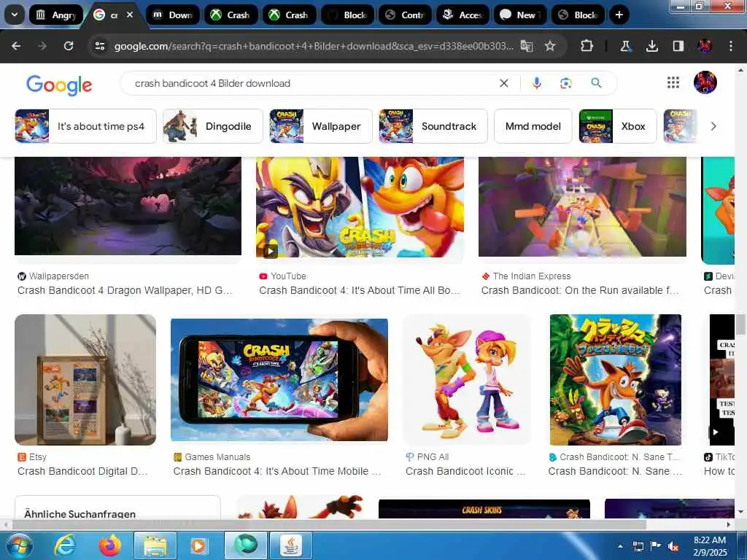Screen dimensions: 747x560
Task: Open Chrome profile avatar in toolbar
Action: 705,46
